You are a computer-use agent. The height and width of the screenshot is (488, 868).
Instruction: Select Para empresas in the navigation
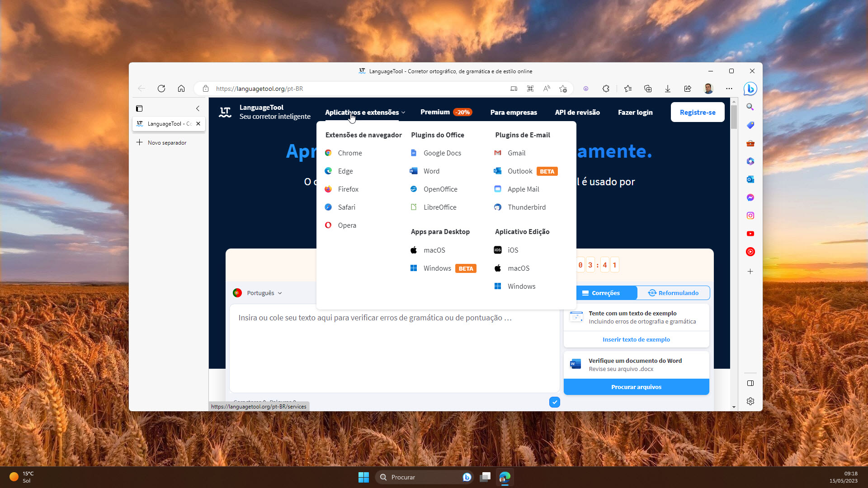[x=514, y=112]
